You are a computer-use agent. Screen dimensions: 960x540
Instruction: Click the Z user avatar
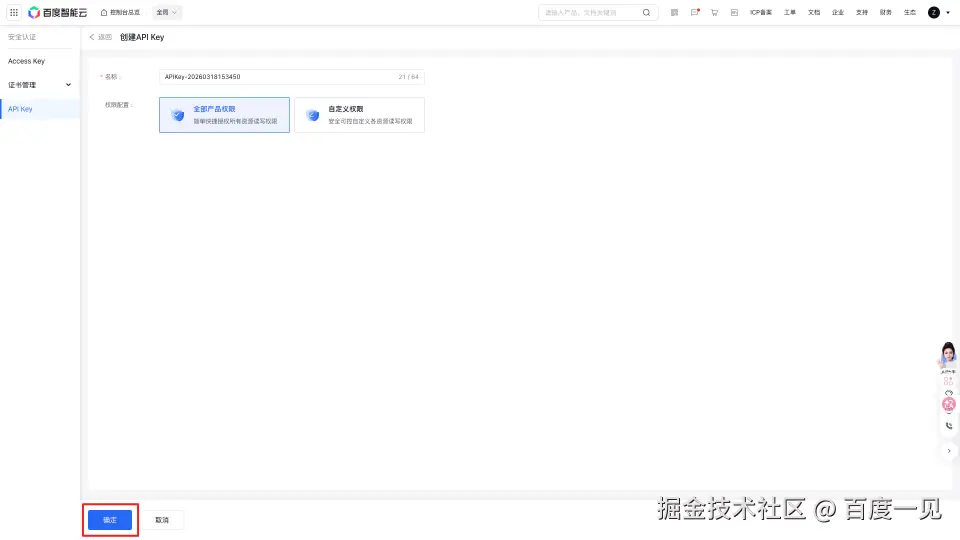(x=934, y=12)
